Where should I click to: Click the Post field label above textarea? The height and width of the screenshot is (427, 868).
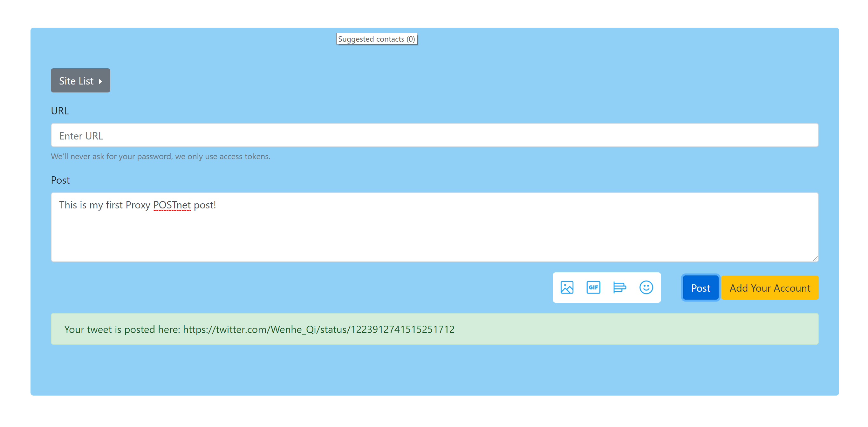(60, 180)
